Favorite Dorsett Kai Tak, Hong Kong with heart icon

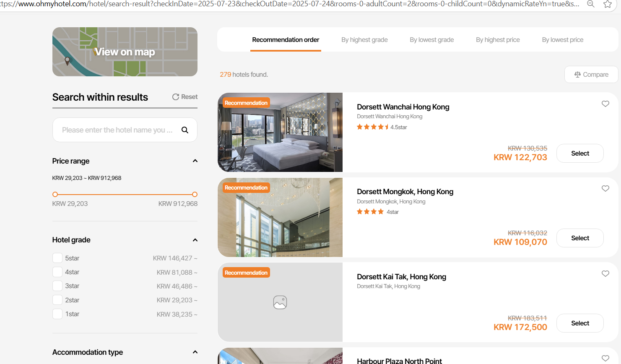(605, 273)
